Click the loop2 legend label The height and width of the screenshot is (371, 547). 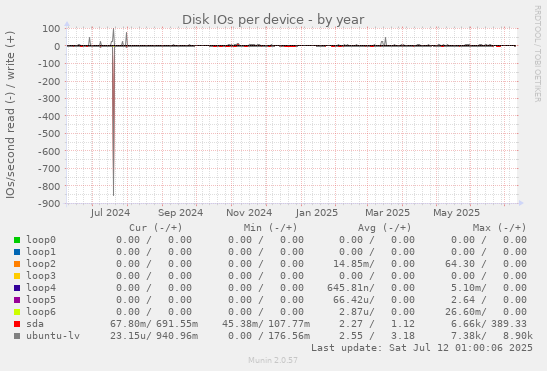tap(41, 264)
